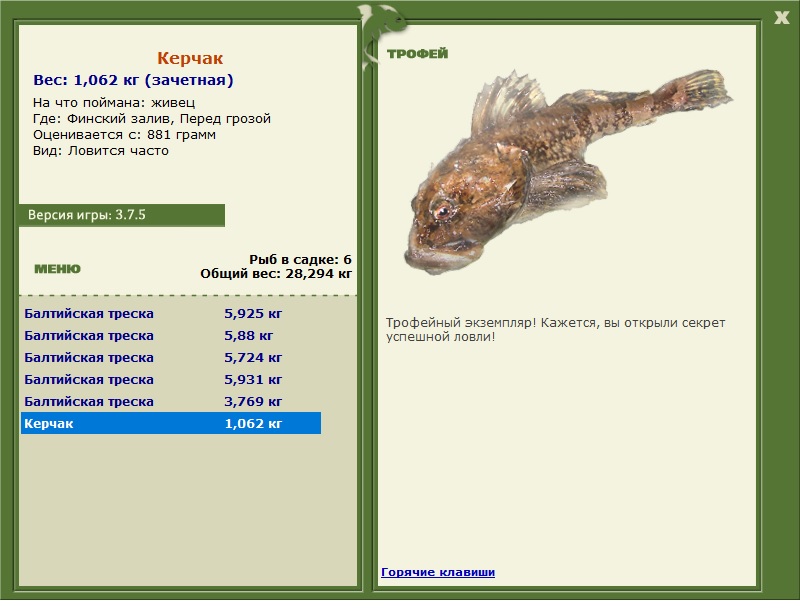Viewport: 800px width, 614px height.
Task: Select the Балтийская треска 5,724 кг row
Action: [x=171, y=357]
